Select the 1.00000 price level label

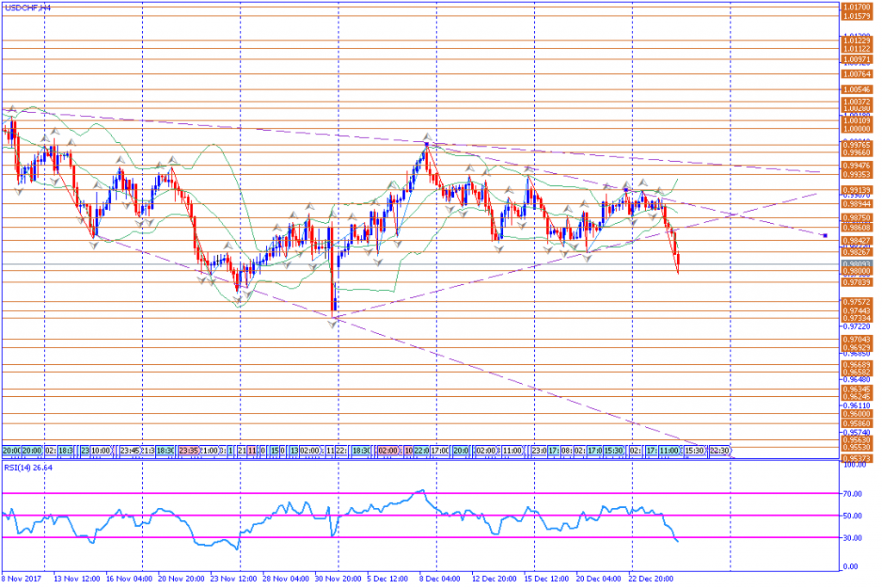855,129
